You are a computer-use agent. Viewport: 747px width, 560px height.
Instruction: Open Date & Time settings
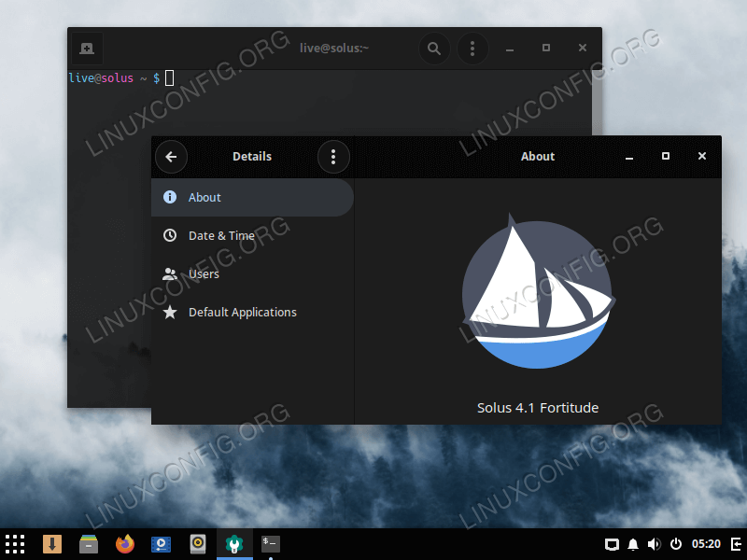[252, 236]
